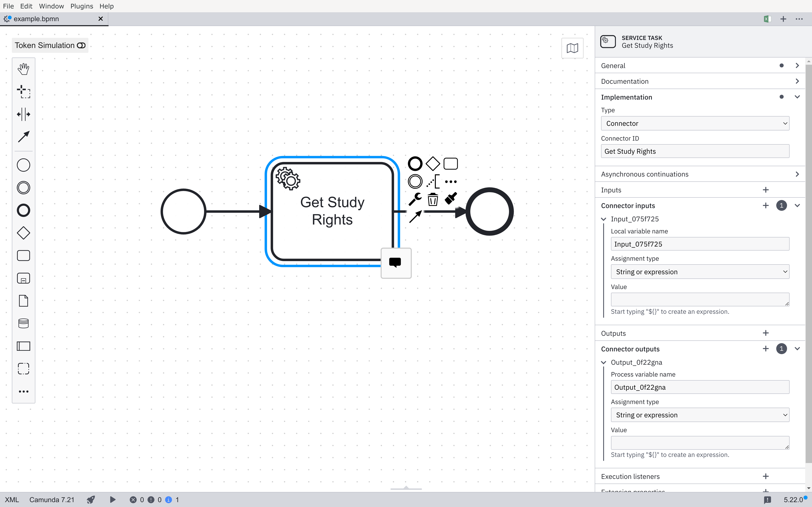Toggle the minimap map icon

(573, 48)
